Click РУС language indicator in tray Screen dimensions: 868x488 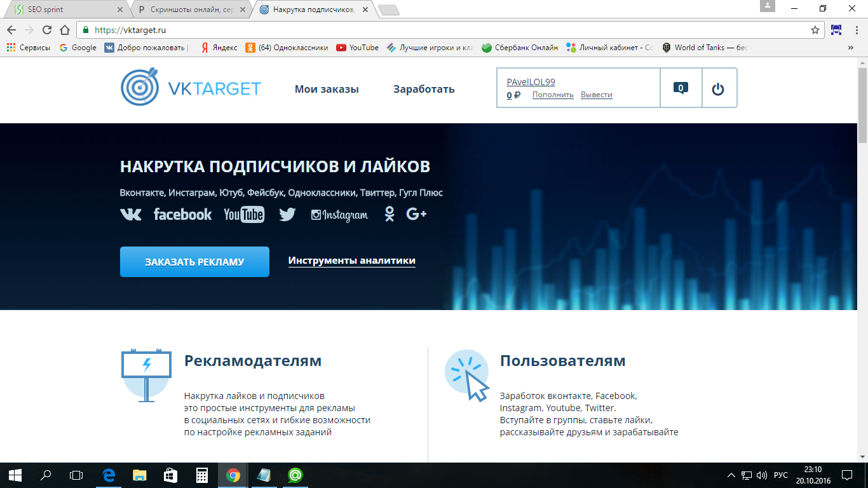click(781, 475)
